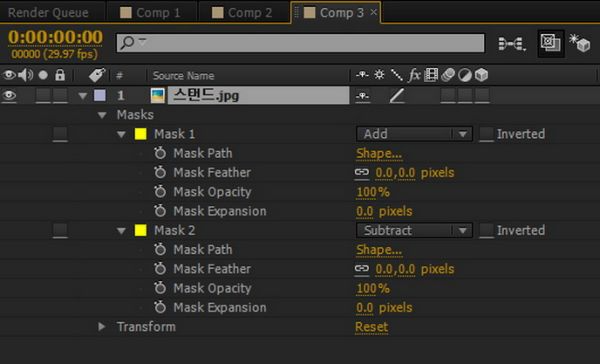Toggle Mask 2 Mask Feather stopwatch
The height and width of the screenshot is (364, 600).
coord(160,269)
